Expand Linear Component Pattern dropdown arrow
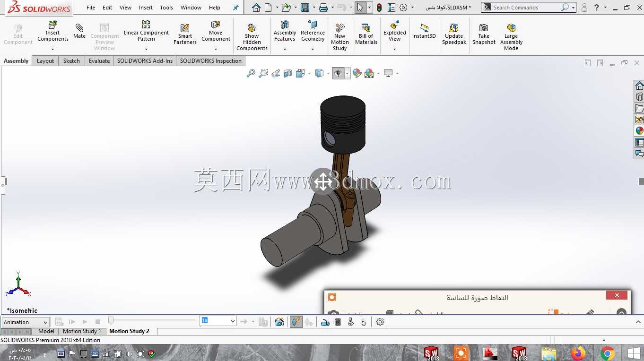The image size is (644, 361). point(146,49)
